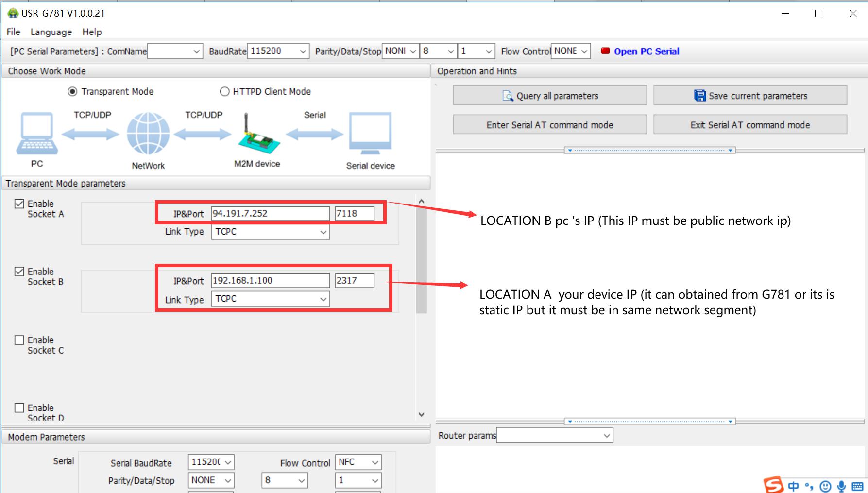Open modem Serial BaudRate dropdown
This screenshot has height=493, width=868.
click(211, 462)
